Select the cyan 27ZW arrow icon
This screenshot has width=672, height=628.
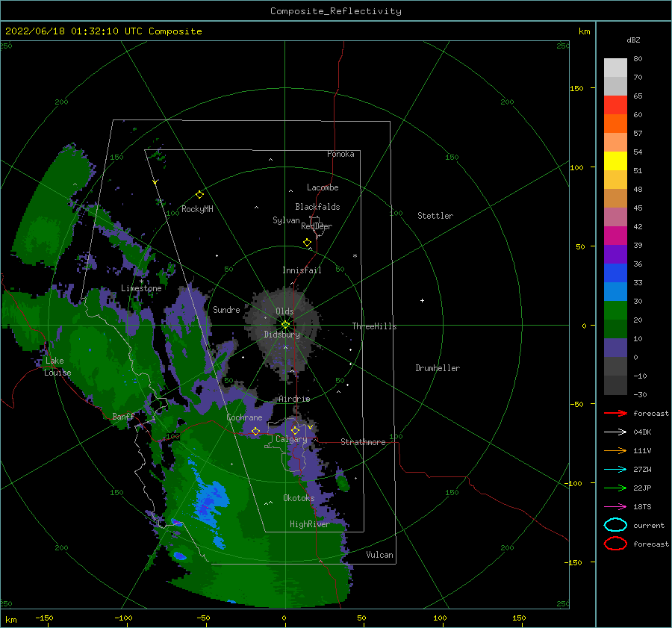point(615,470)
